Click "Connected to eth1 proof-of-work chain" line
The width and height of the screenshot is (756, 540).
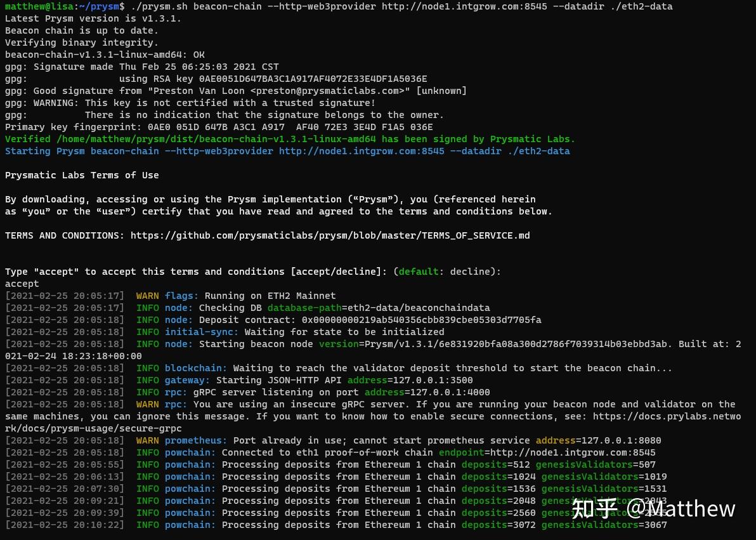click(330, 452)
